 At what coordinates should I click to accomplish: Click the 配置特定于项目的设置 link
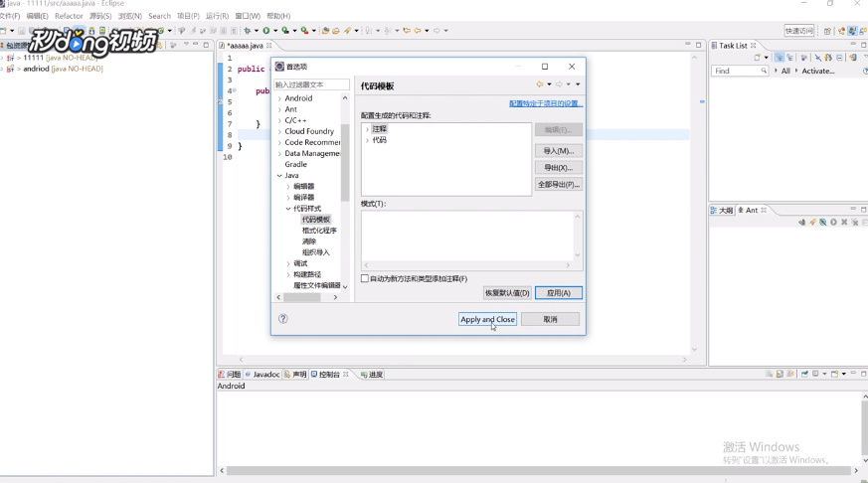coord(546,103)
